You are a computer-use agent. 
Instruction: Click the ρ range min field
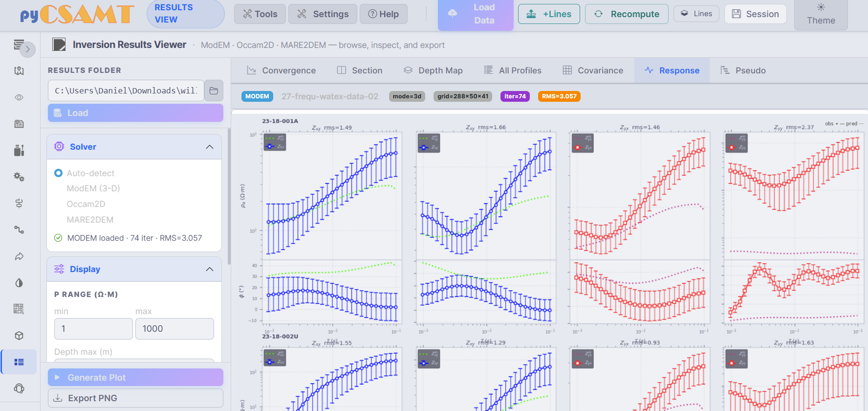[x=93, y=329]
